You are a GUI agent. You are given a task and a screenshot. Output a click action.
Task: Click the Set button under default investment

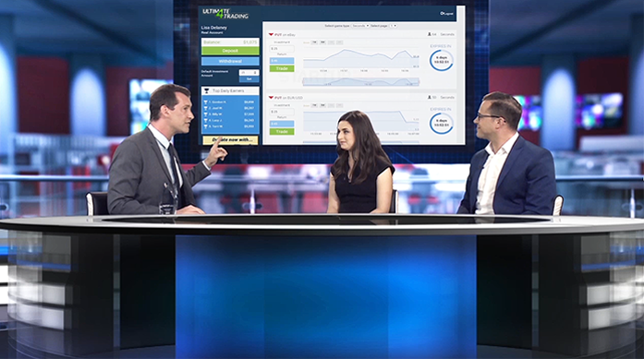click(x=249, y=78)
